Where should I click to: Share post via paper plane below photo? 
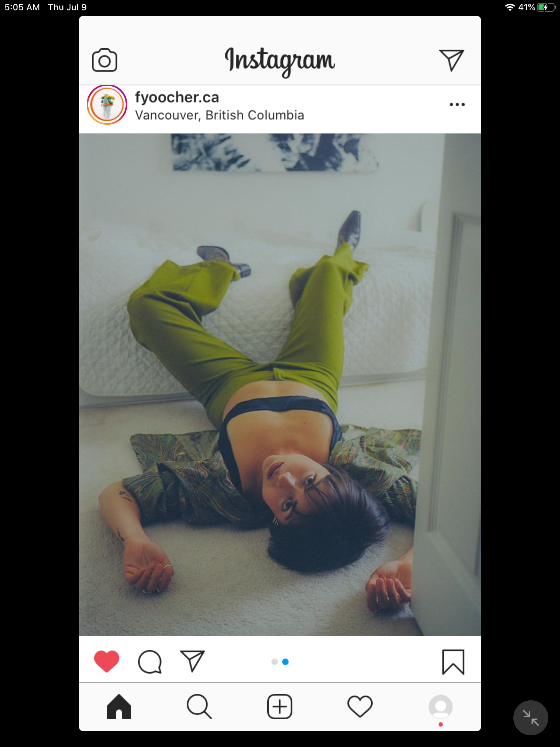(192, 661)
